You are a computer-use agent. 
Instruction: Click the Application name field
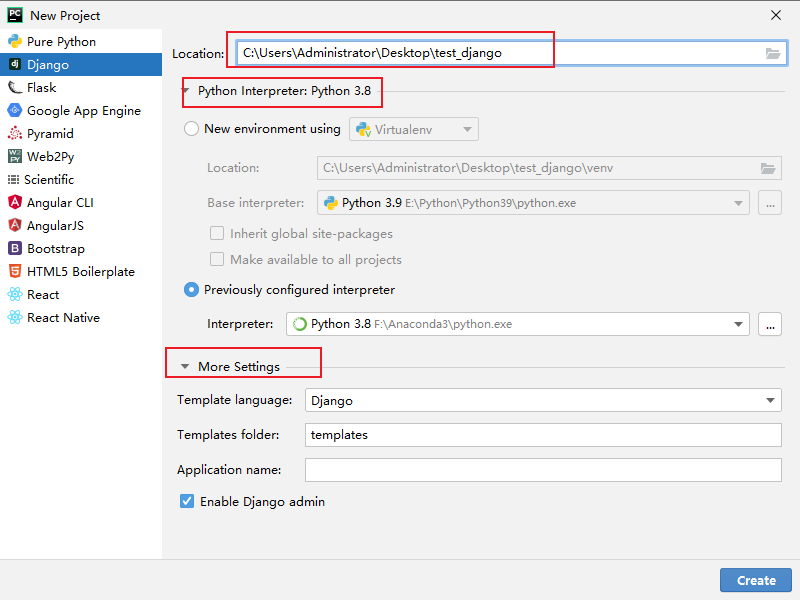(543, 470)
